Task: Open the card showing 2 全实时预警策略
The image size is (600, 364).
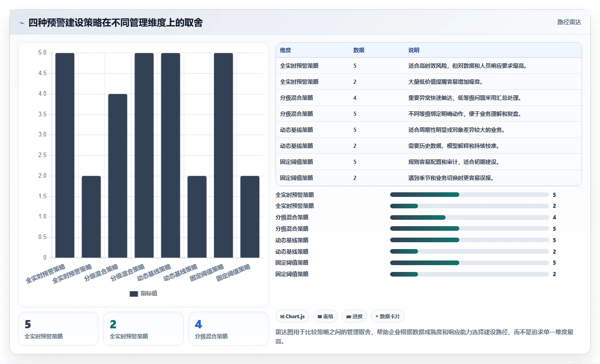Action: click(143, 329)
